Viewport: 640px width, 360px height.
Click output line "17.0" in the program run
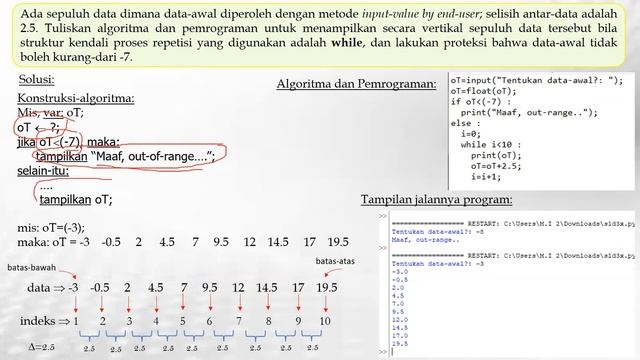point(400,336)
